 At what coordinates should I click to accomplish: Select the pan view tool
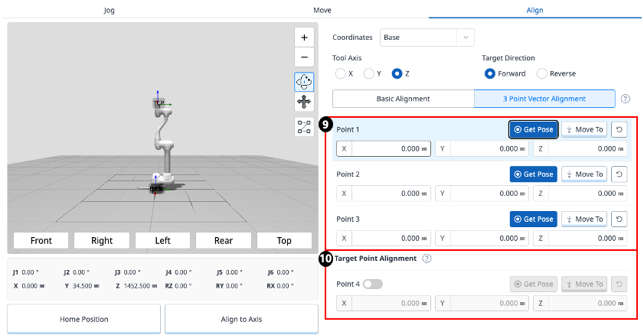point(304,102)
